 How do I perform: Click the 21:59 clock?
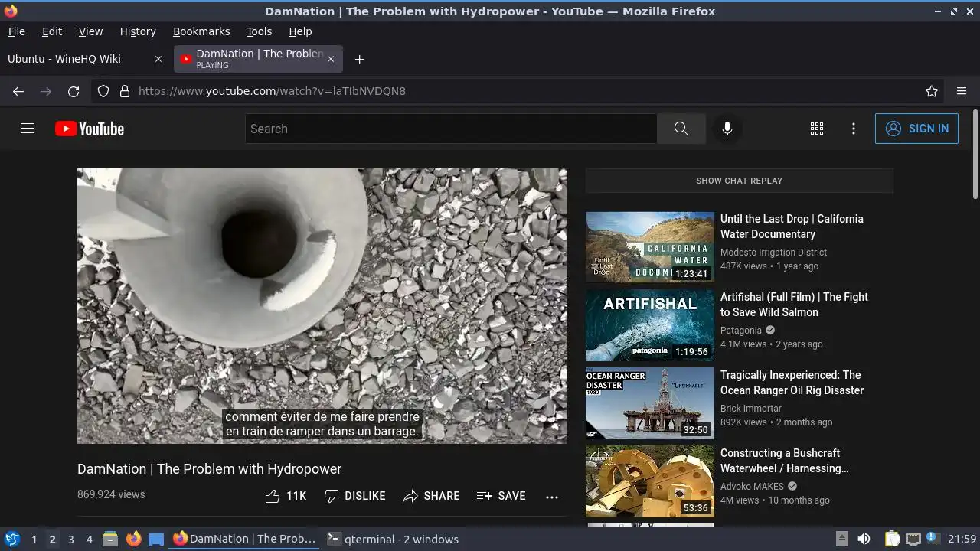coord(962,539)
